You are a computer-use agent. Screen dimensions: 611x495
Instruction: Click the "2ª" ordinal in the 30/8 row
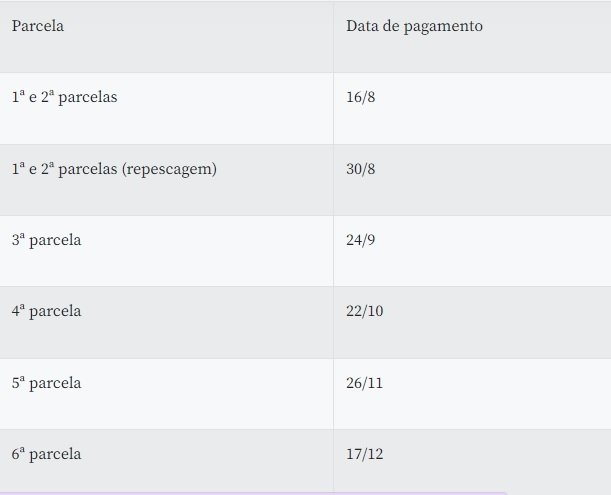pos(48,169)
